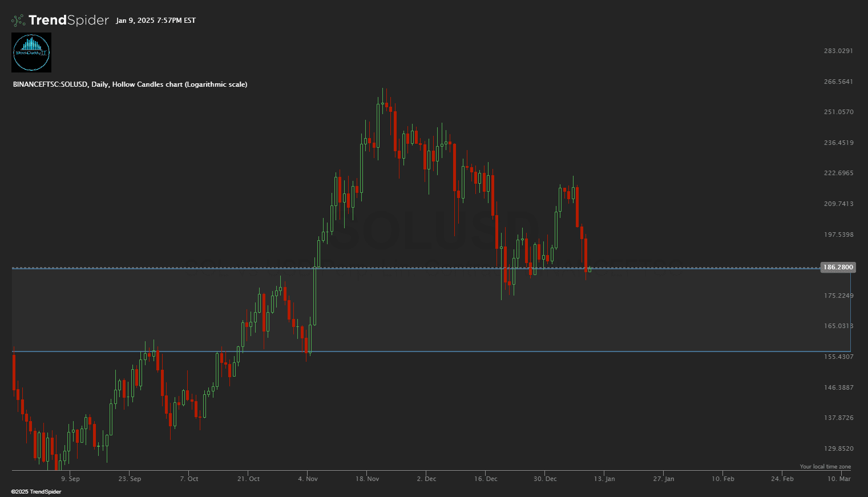The height and width of the screenshot is (497, 868).
Task: Click the 222.6965 price axis label
Action: (x=838, y=173)
